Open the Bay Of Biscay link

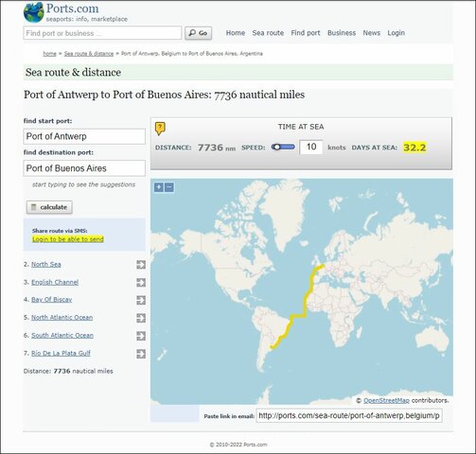tap(51, 300)
